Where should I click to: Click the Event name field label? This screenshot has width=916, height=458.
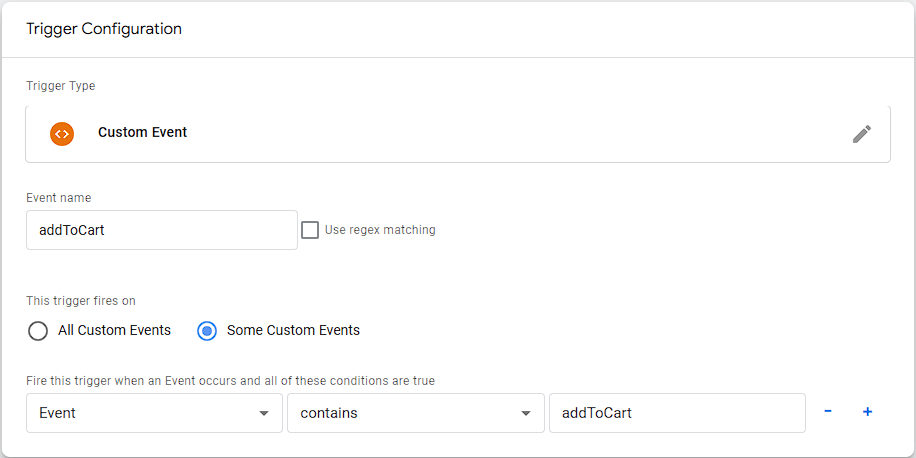58,198
